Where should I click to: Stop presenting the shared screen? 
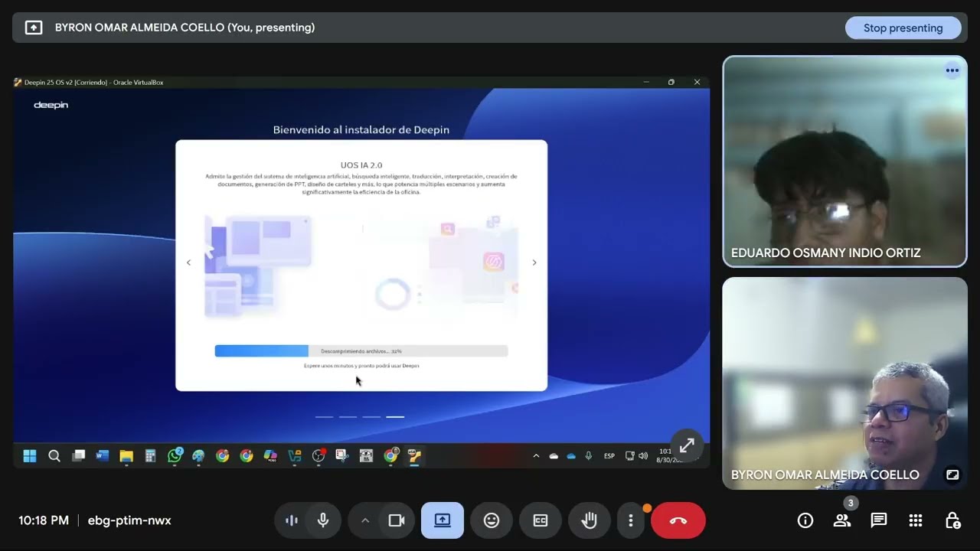(903, 28)
